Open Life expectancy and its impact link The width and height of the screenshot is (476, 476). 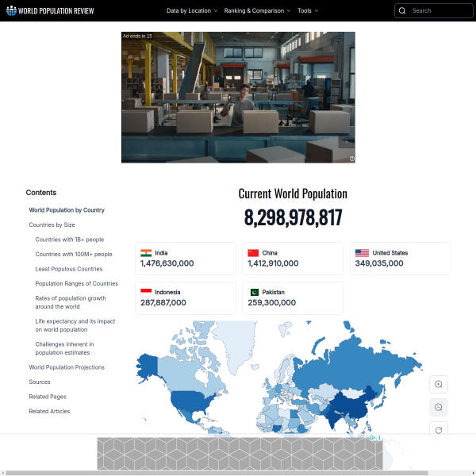[x=75, y=325]
